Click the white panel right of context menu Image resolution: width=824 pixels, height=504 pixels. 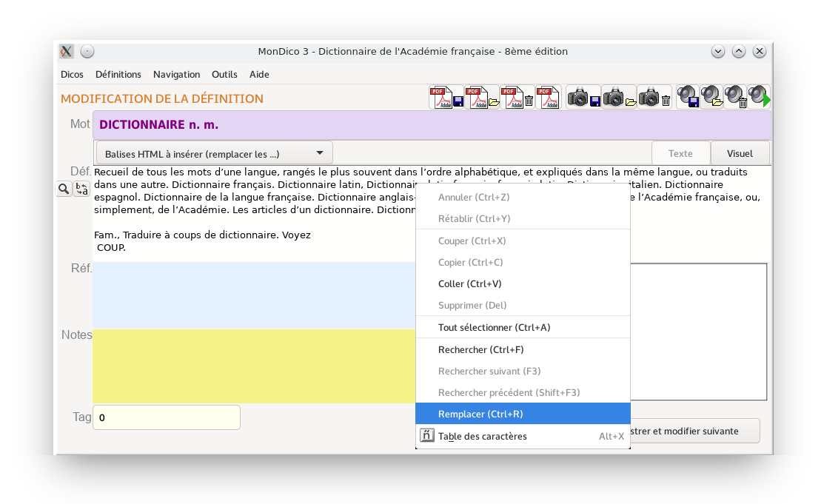point(698,332)
